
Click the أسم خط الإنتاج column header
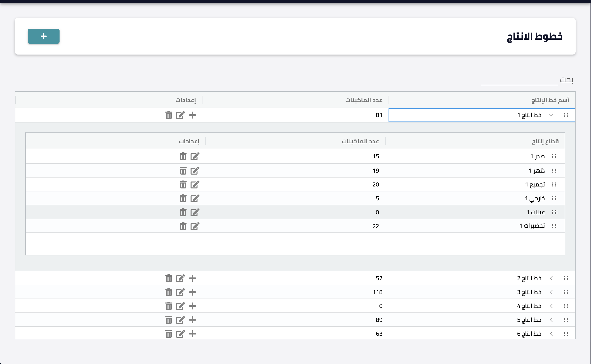[x=550, y=100]
